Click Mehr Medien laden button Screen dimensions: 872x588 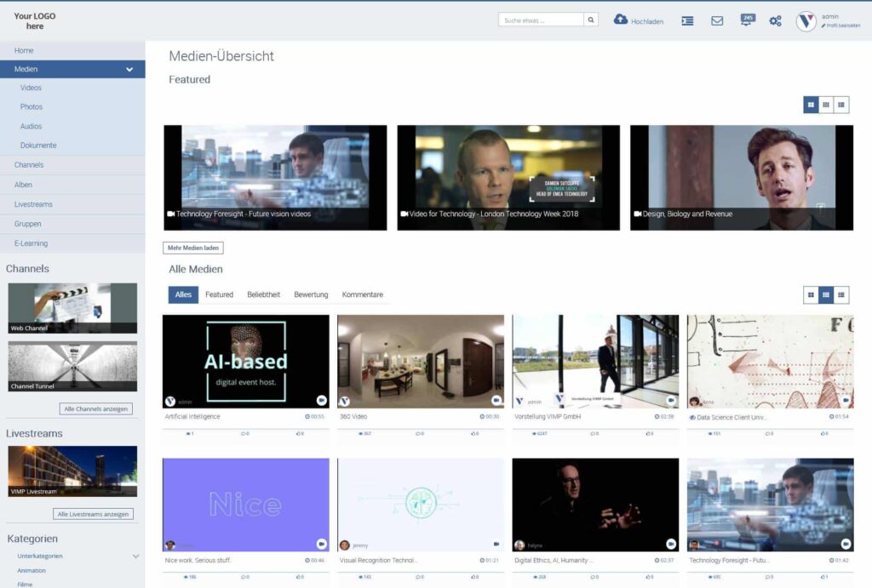point(192,248)
